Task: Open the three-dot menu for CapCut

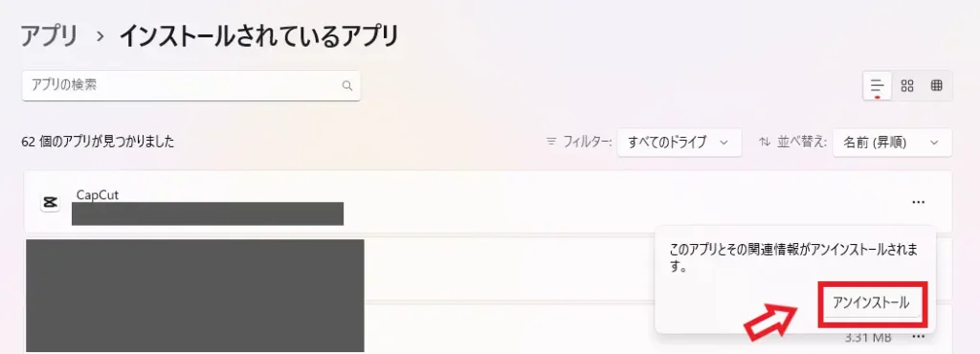Action: pyautogui.click(x=918, y=202)
